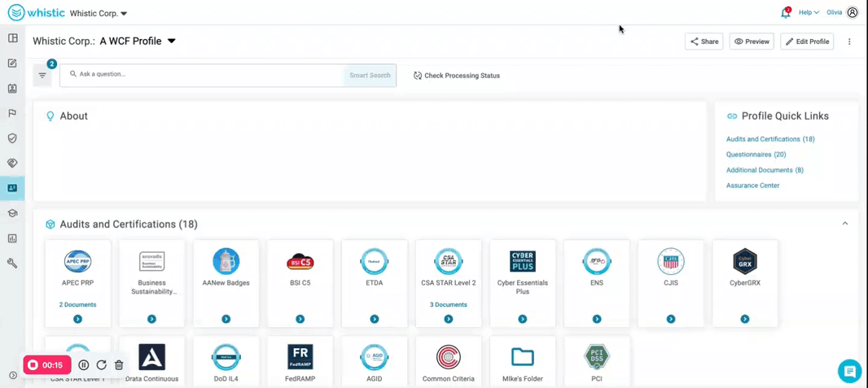Open arrow on CJIS card
The width and height of the screenshot is (868, 388).
tap(671, 319)
